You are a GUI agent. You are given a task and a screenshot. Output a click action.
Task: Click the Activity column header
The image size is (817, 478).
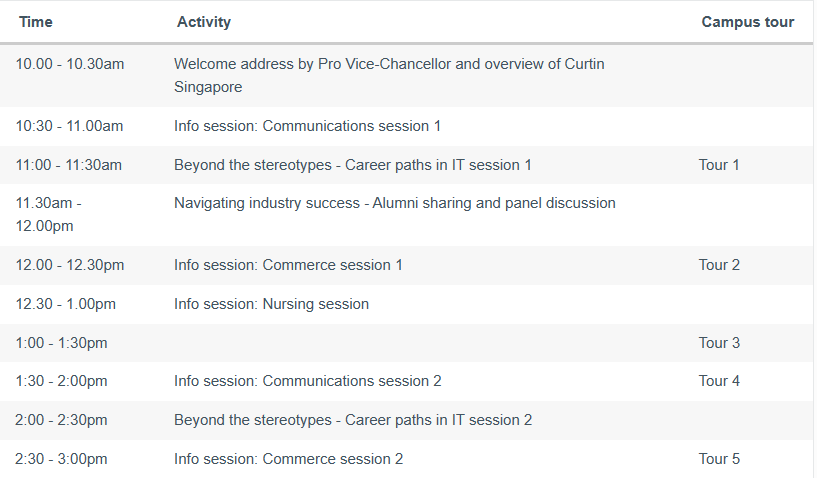point(203,22)
